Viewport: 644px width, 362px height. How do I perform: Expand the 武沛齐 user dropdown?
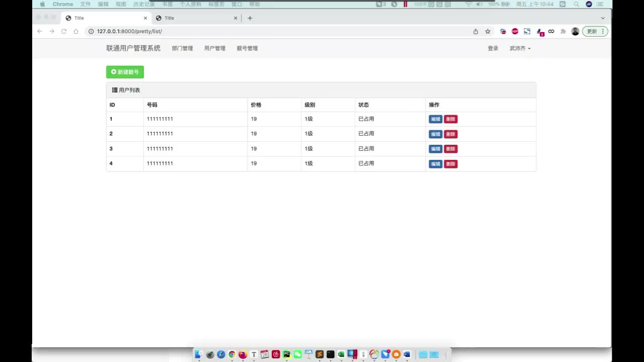pos(520,48)
